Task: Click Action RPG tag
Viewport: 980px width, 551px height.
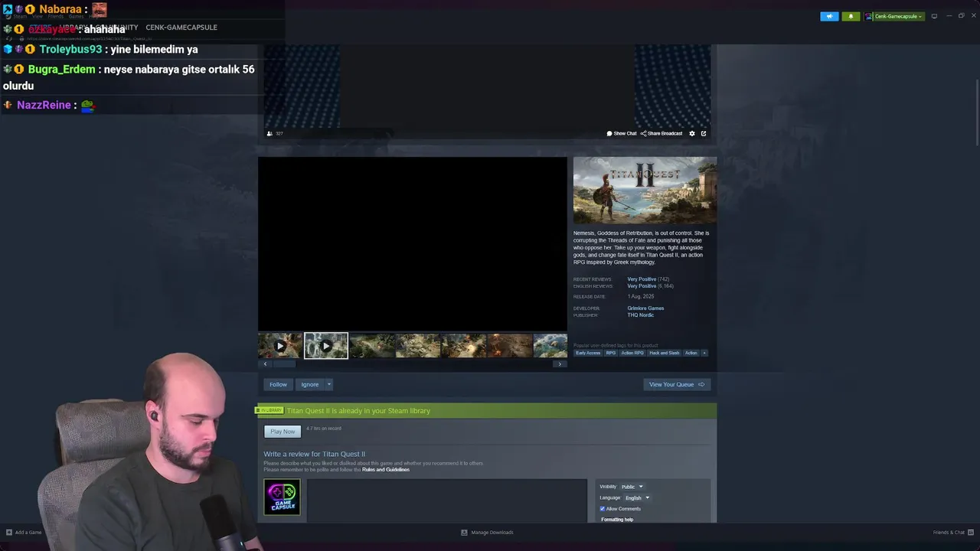Action: coord(632,353)
